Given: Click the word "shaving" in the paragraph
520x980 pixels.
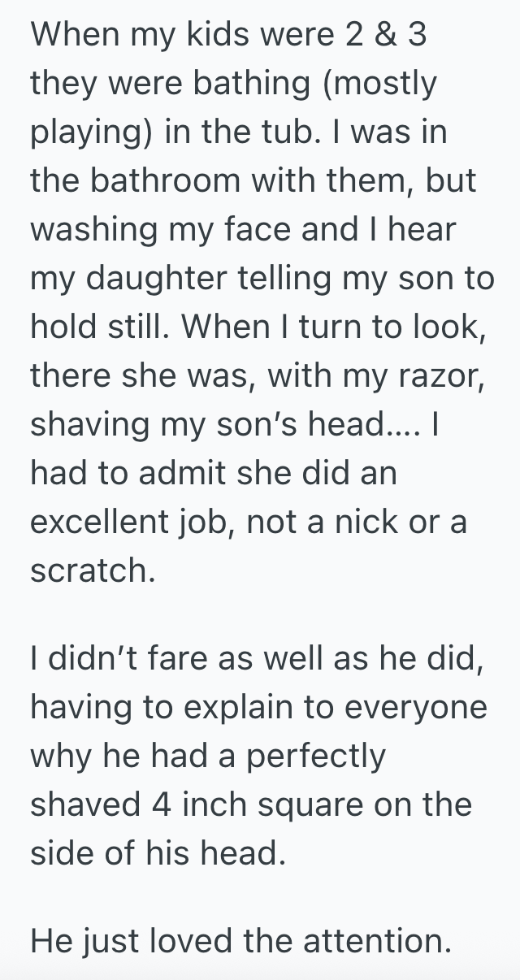Looking at the screenshot, I should tap(90, 424).
